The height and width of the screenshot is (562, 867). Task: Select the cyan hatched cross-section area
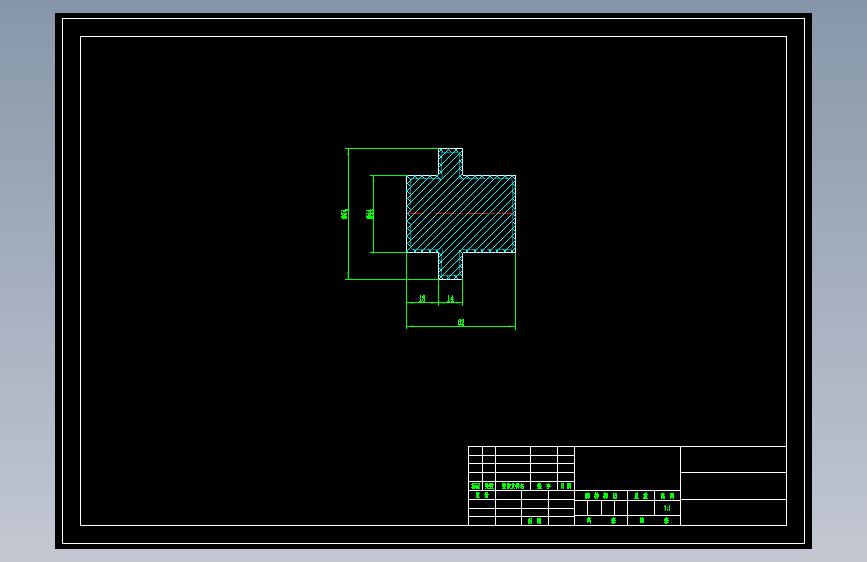[461, 214]
